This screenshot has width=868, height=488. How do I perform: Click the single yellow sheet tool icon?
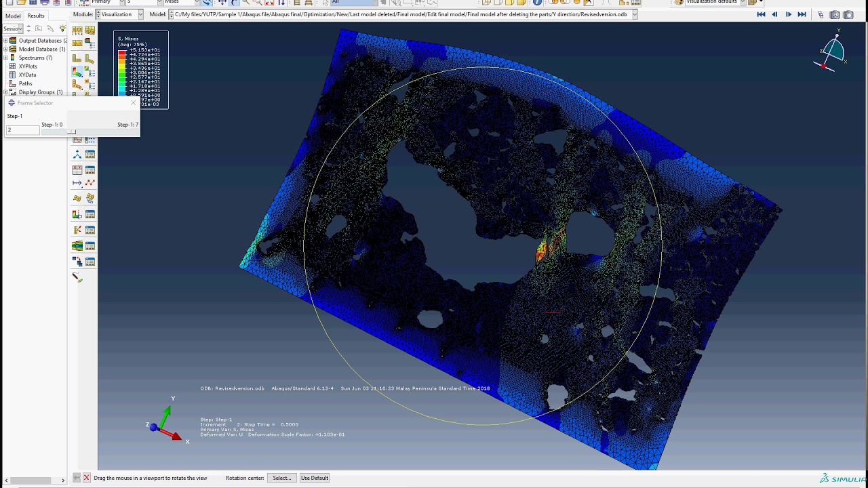click(x=77, y=198)
